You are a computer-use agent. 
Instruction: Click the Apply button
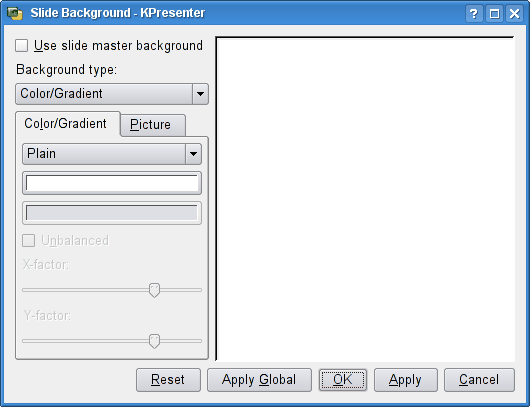coord(406,380)
